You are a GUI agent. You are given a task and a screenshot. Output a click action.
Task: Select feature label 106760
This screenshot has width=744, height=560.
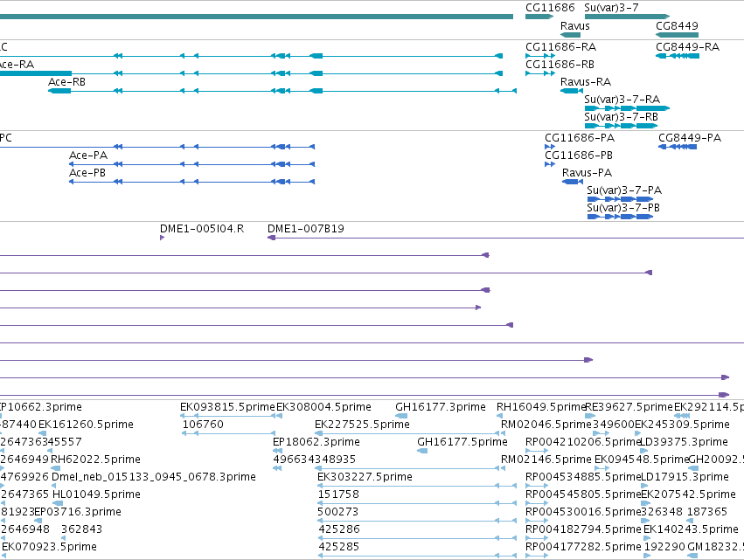[x=203, y=425]
